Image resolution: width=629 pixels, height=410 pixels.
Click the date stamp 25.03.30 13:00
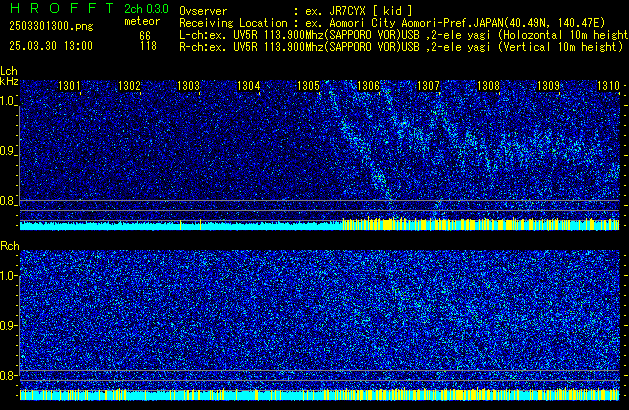(x=51, y=46)
